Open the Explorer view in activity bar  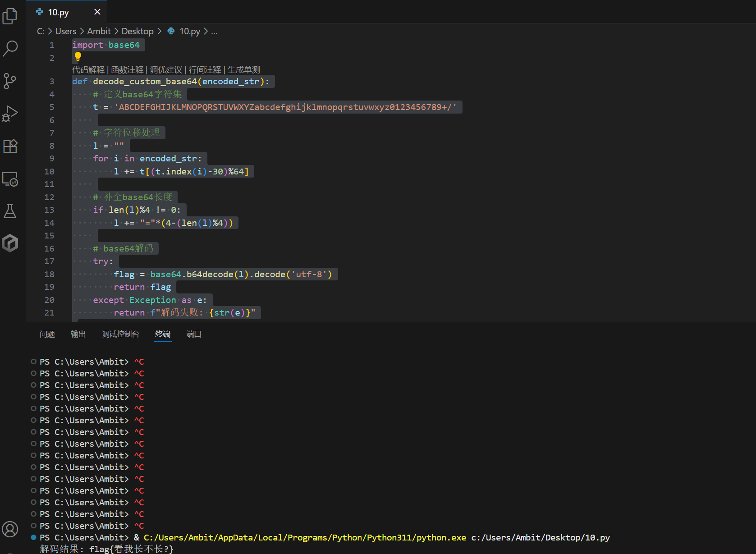(10, 16)
